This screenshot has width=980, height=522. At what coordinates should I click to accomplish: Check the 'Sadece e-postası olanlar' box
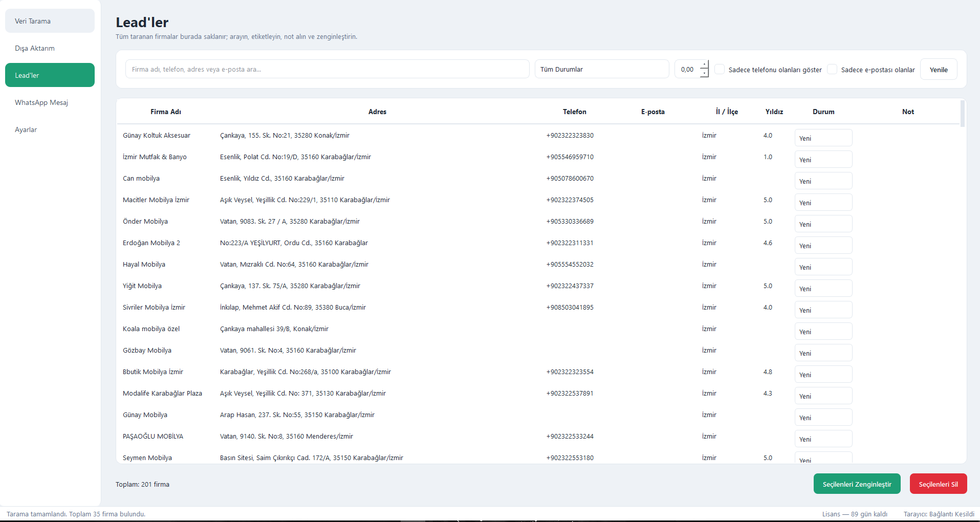[x=832, y=69]
